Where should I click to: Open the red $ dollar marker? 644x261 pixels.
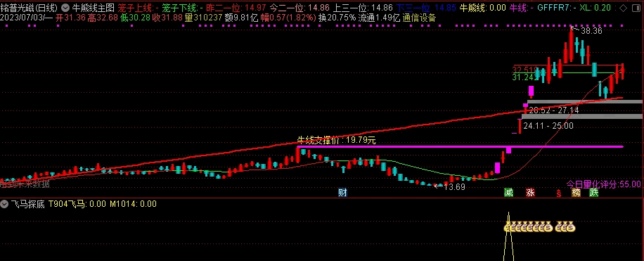[558, 193]
